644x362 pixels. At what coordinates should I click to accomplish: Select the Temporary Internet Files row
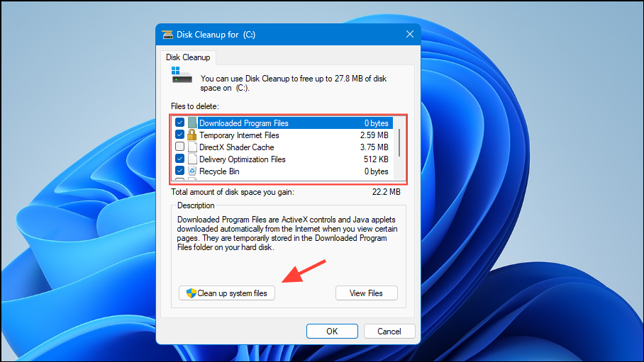click(x=282, y=135)
